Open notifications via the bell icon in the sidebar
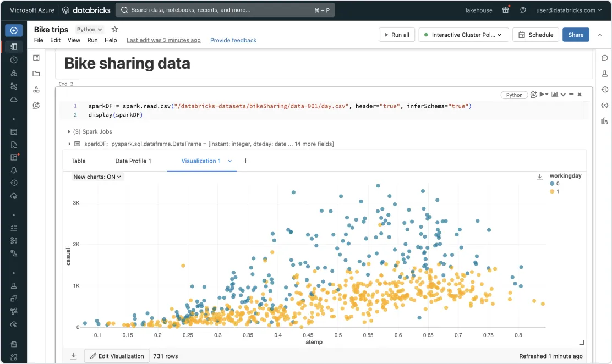The height and width of the screenshot is (364, 612). click(14, 170)
